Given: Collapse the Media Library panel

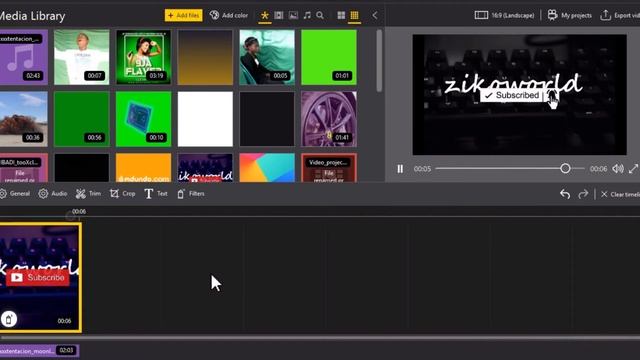Looking at the screenshot, I should click(375, 16).
